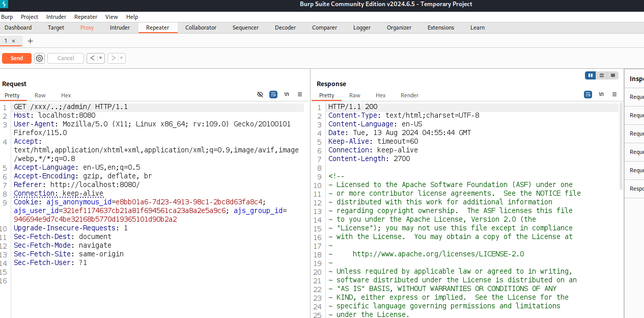This screenshot has height=318, width=644.
Task: Switch to the Decoder tab
Action: pyautogui.click(x=286, y=28)
